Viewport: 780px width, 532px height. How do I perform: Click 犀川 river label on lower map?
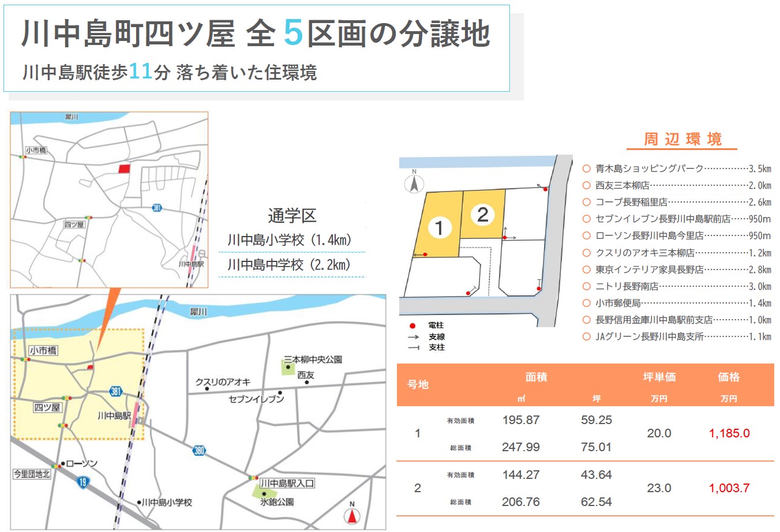click(198, 312)
